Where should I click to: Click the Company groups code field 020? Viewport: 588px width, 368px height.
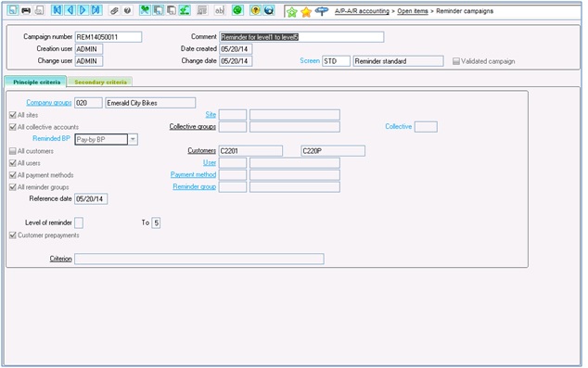click(88, 103)
